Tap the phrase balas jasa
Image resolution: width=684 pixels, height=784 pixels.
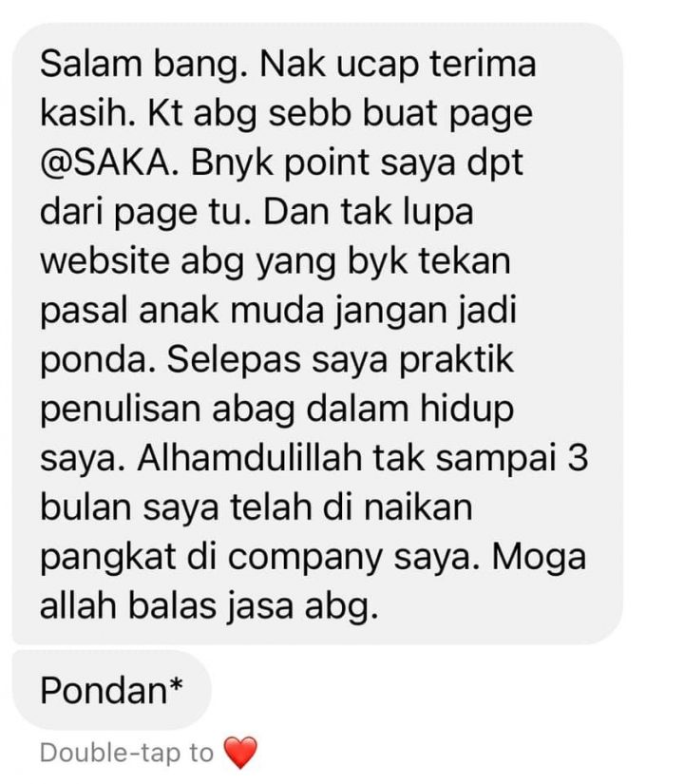[x=211, y=607]
